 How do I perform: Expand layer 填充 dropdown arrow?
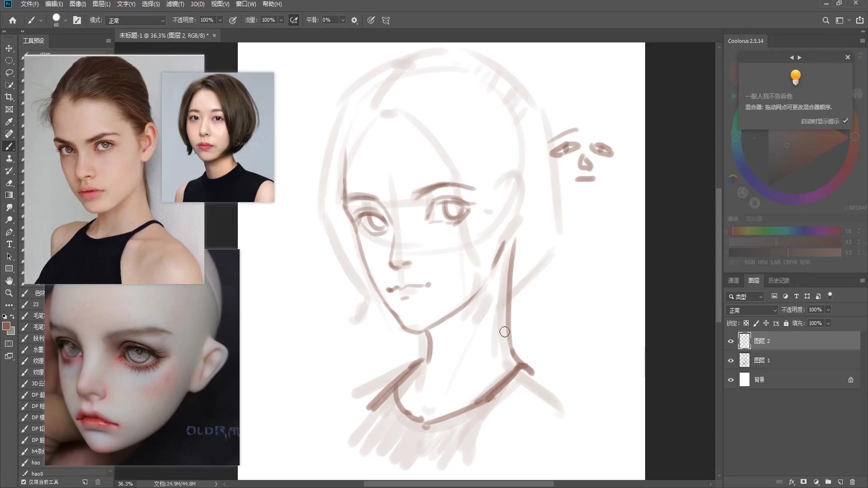(828, 323)
